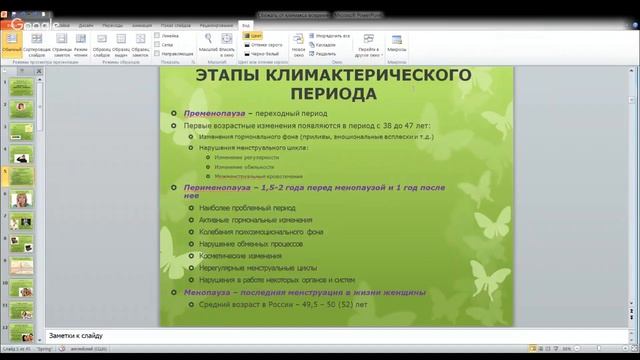This screenshot has width=640, height=360.
Task: Select slide 2 thumbnail
Action: [x=21, y=109]
